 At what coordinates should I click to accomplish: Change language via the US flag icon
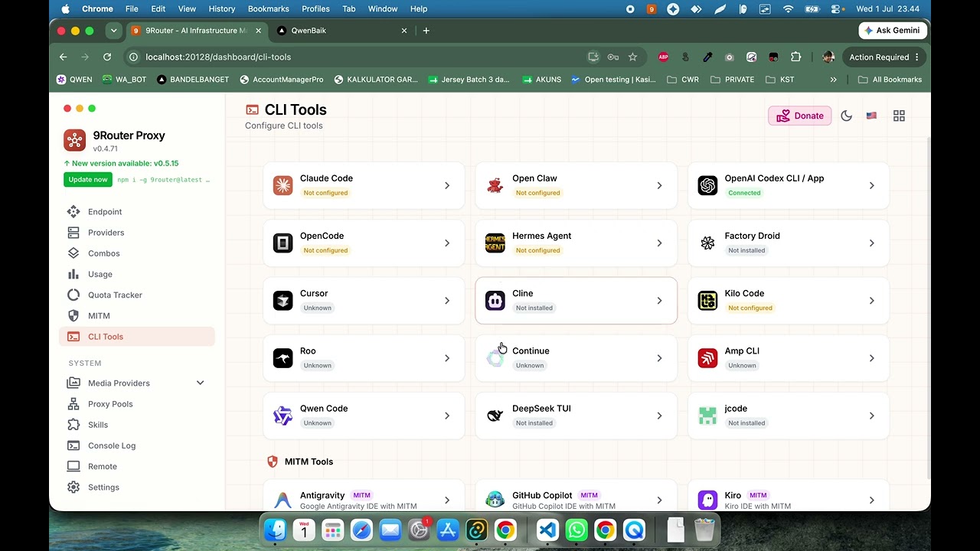[871, 116]
